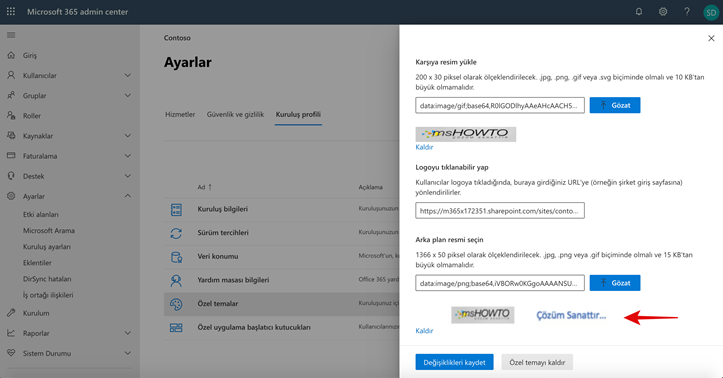The height and width of the screenshot is (378, 723).
Task: Click the Yardım masası bilgileri person icon
Action: pyautogui.click(x=176, y=280)
